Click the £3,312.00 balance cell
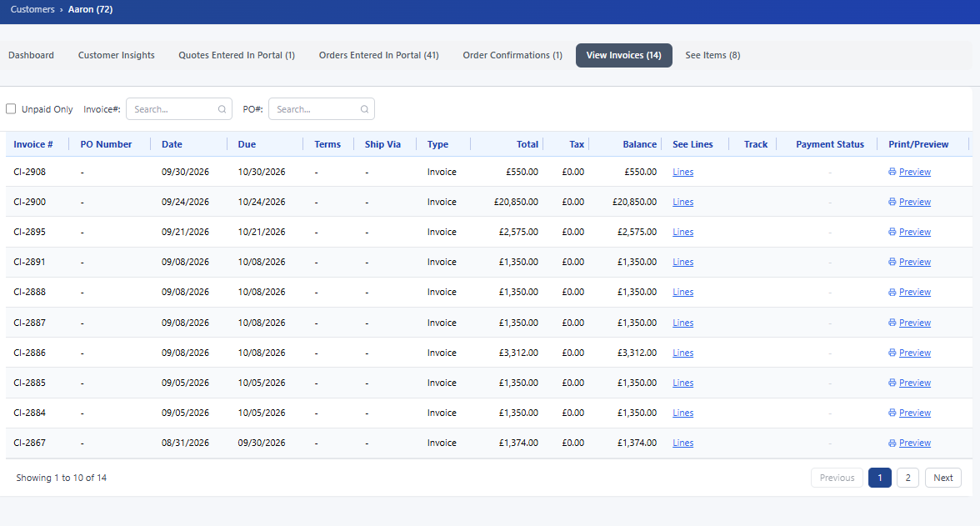 pyautogui.click(x=637, y=353)
